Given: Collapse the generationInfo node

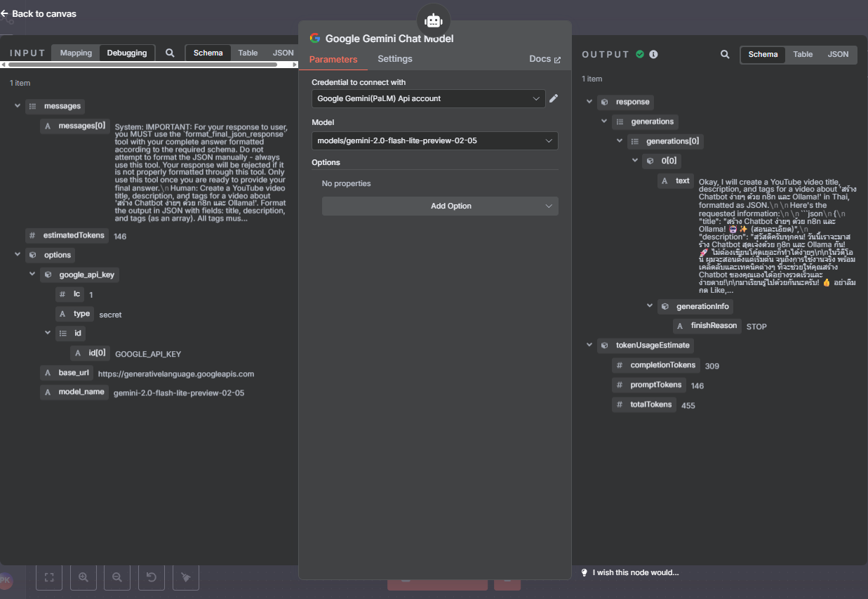Looking at the screenshot, I should (650, 306).
